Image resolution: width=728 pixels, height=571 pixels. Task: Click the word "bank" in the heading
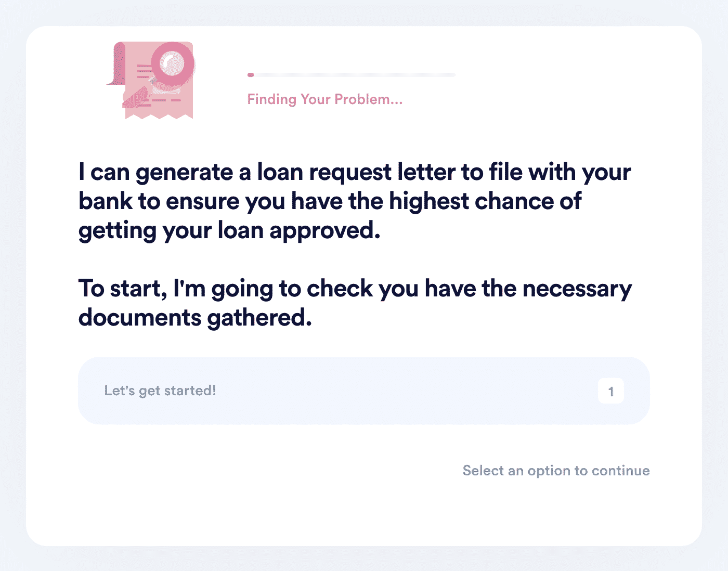click(x=106, y=201)
